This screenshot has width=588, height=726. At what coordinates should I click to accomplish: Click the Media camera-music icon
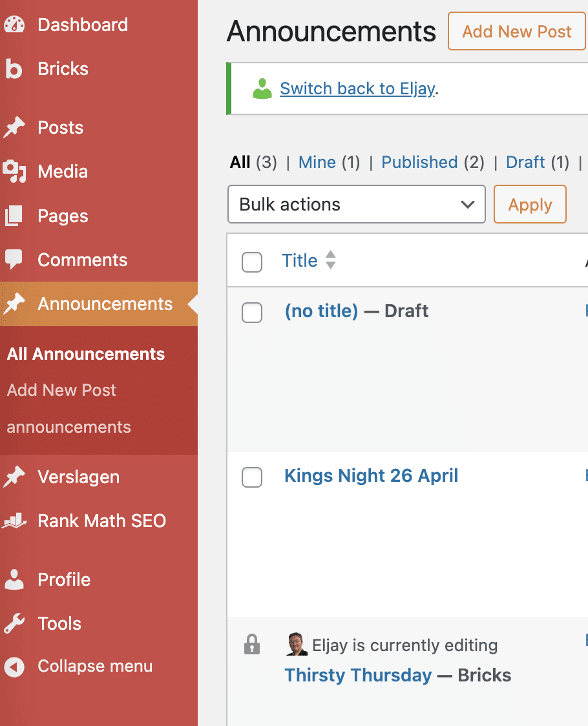[14, 171]
